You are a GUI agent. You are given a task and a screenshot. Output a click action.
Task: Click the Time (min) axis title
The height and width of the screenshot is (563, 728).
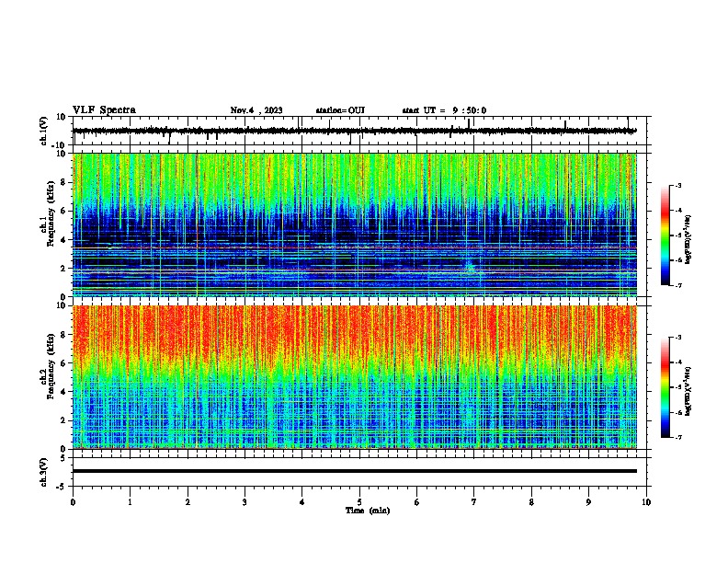click(368, 511)
